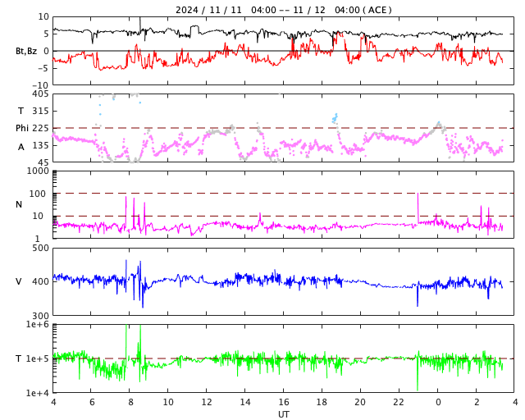525x420 pixels.
Task: Click the '315' tick label
Action: [40, 111]
